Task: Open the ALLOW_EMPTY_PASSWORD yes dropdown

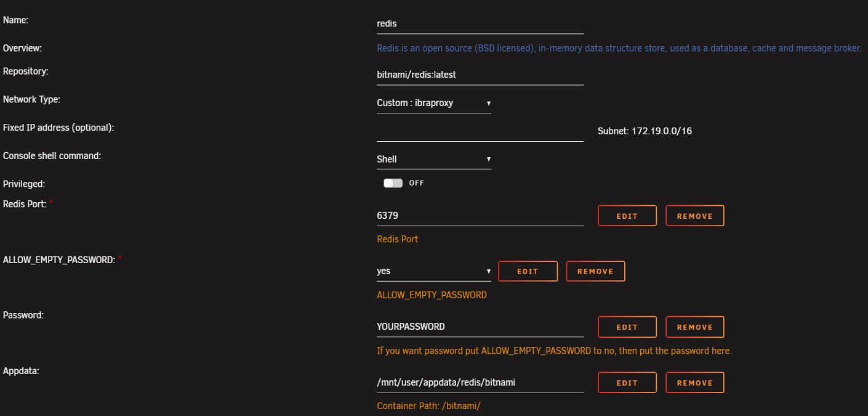Action: (x=434, y=271)
